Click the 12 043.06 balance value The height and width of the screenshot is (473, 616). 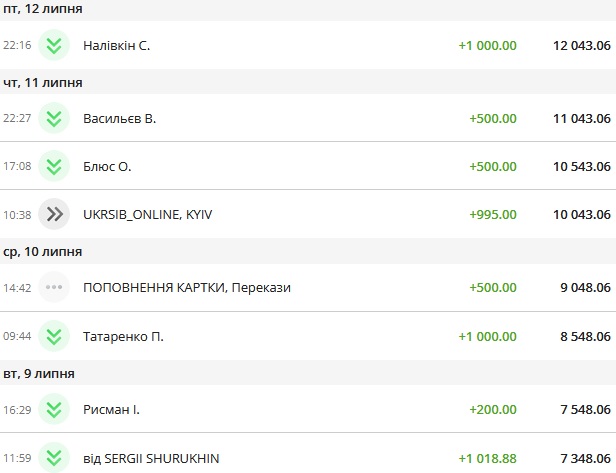coord(582,46)
